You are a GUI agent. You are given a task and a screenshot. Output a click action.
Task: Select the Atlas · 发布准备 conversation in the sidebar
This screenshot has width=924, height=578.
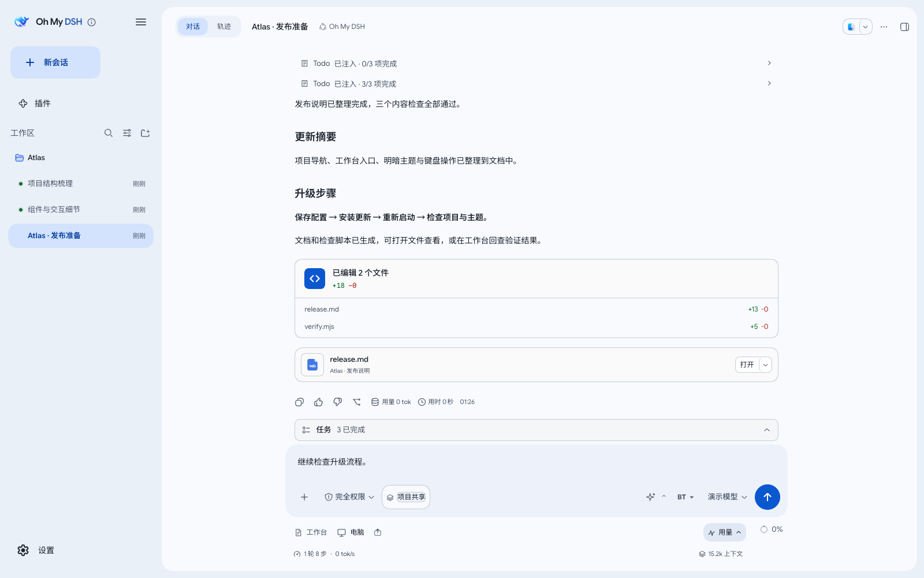point(81,236)
